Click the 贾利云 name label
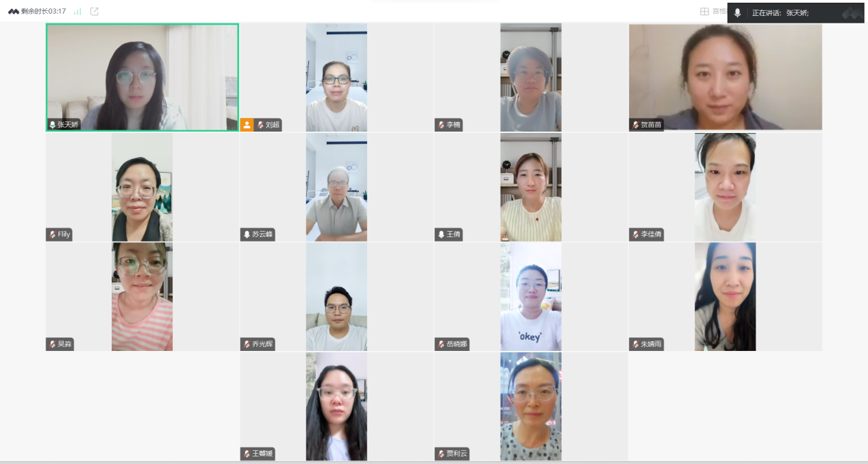 [458, 454]
